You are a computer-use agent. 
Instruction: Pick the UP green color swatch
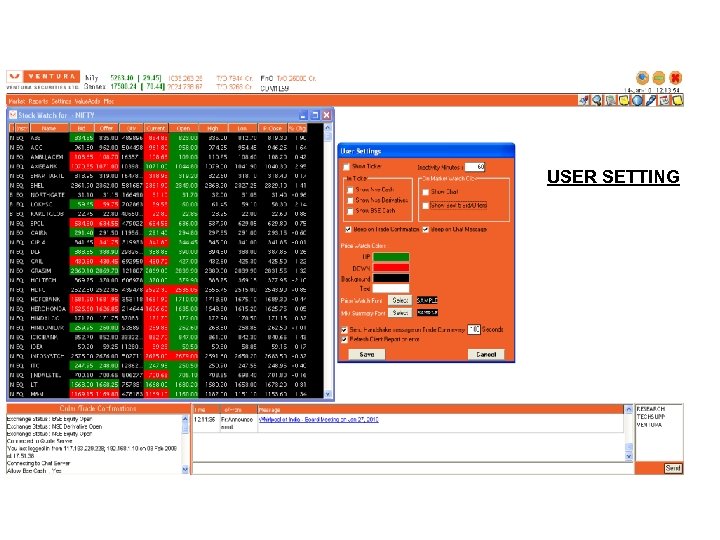[391, 257]
